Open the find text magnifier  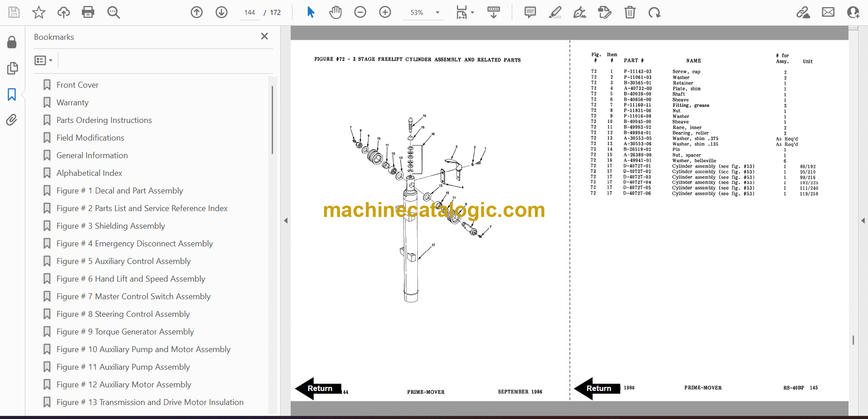pos(113,12)
